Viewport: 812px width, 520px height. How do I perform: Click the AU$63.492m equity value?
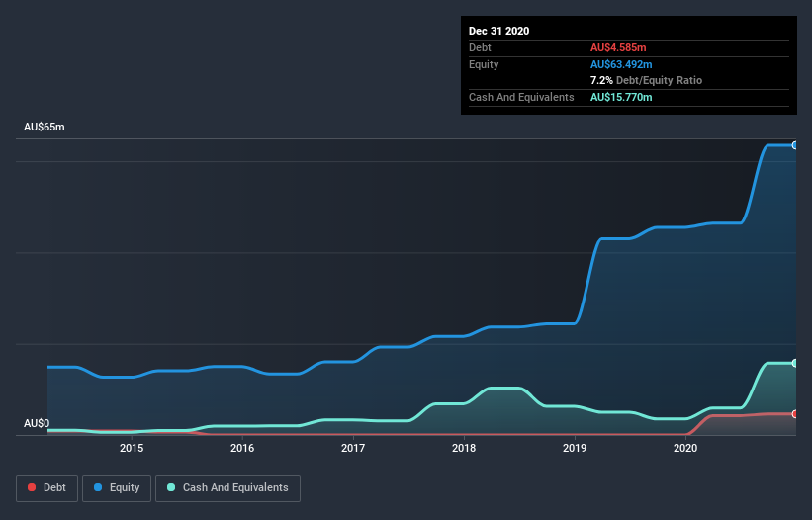[621, 64]
